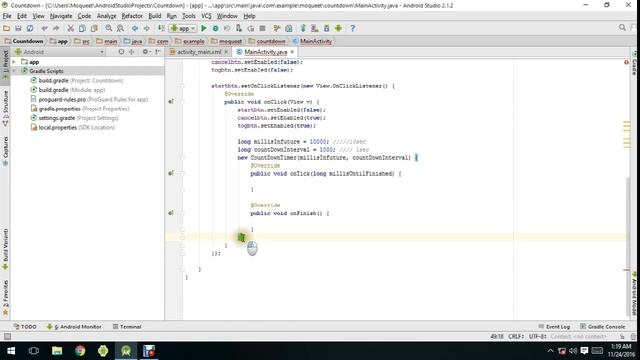Toggle Build Variants side panel

tap(5, 249)
